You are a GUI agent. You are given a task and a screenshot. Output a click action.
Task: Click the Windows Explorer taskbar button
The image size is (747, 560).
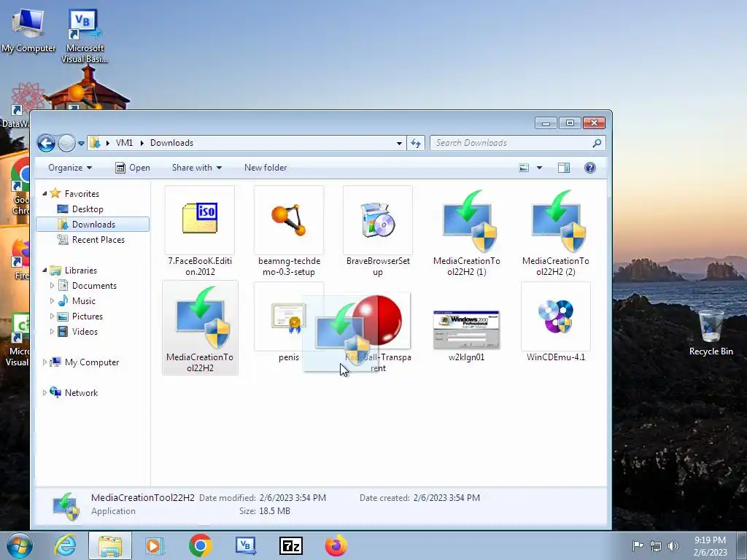tap(110, 545)
